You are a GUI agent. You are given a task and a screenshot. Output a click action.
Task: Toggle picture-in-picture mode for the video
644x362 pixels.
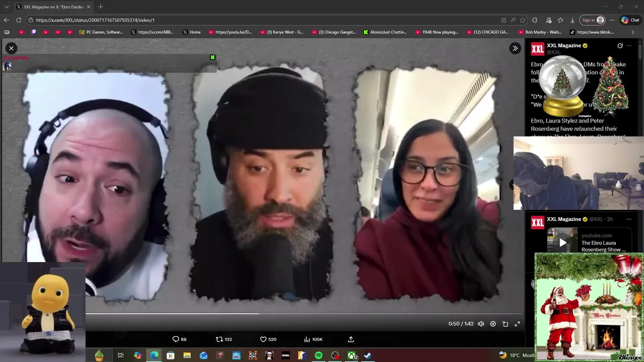click(505, 324)
